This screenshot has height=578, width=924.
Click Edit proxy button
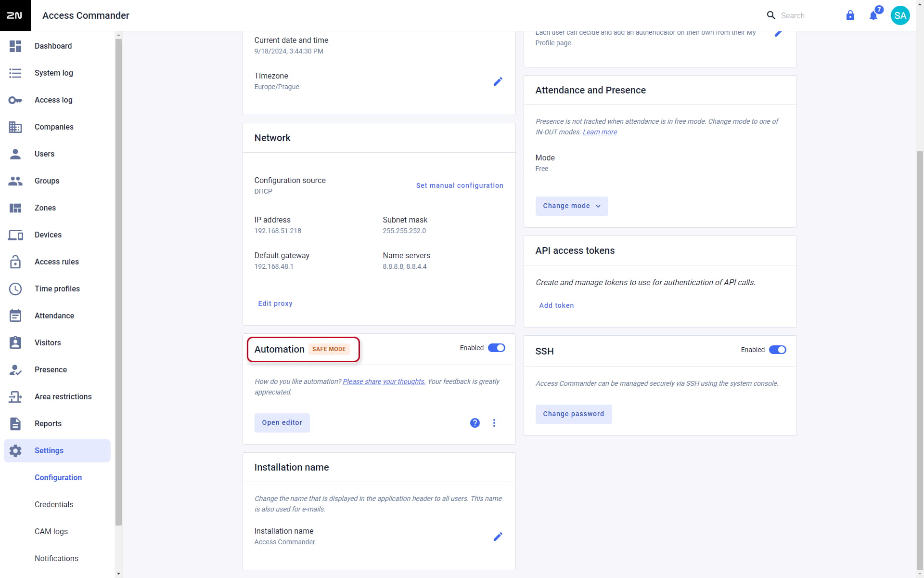coord(275,303)
